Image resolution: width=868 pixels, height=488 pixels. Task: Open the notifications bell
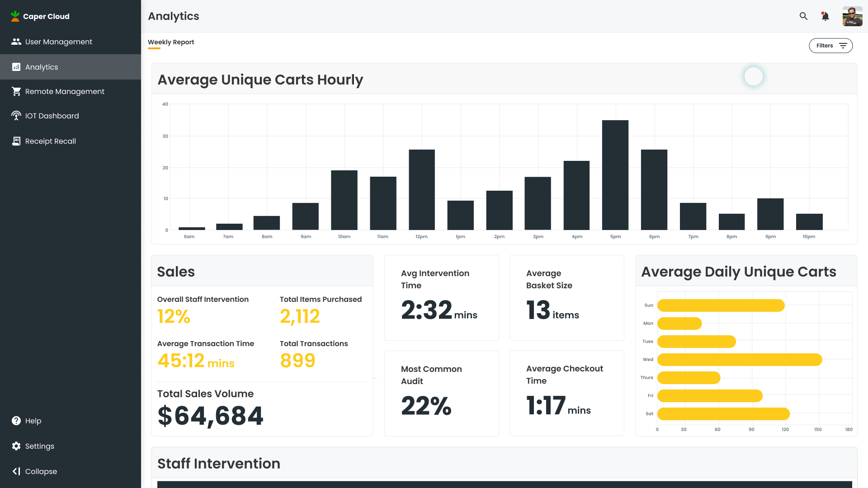(825, 16)
